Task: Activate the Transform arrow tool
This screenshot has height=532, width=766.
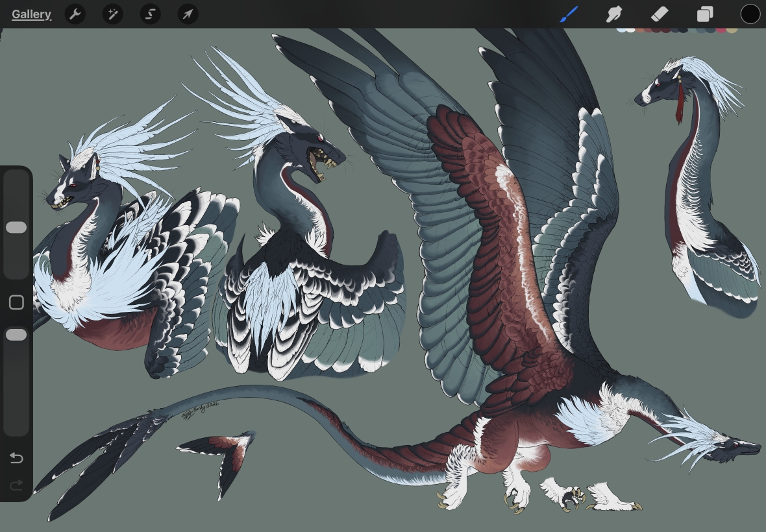Action: click(188, 14)
